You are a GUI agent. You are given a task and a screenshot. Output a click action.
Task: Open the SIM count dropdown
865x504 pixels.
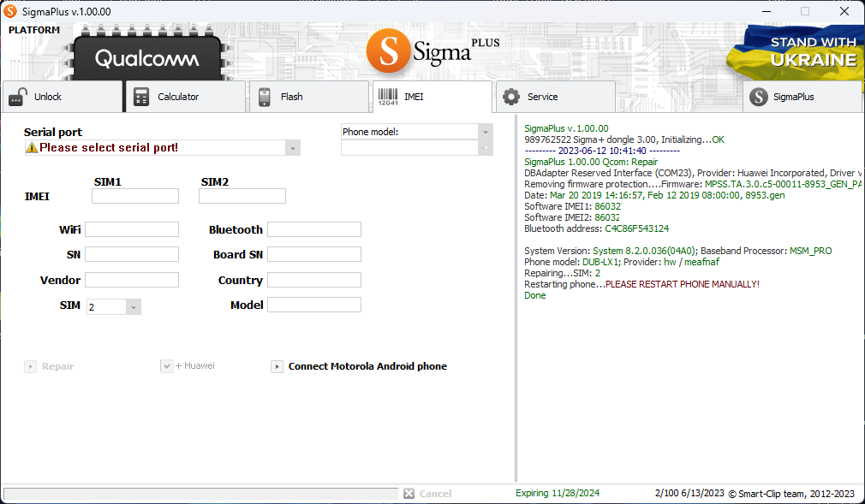click(x=133, y=307)
